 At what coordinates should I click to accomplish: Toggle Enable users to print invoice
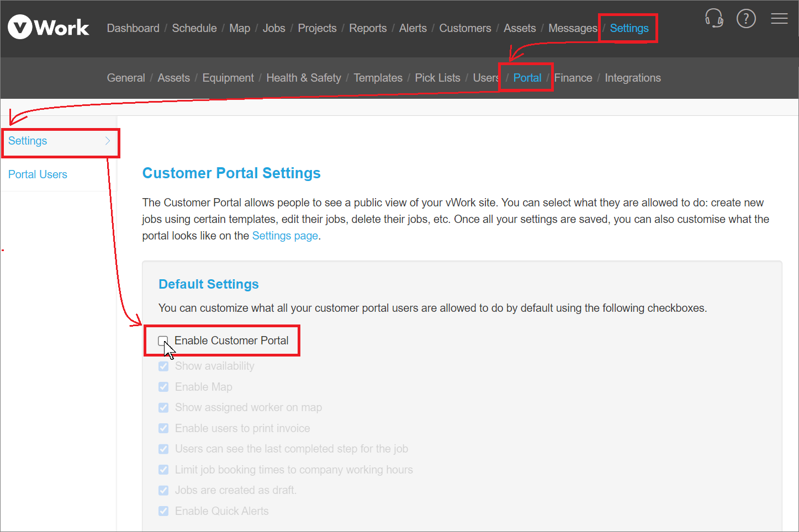[163, 428]
